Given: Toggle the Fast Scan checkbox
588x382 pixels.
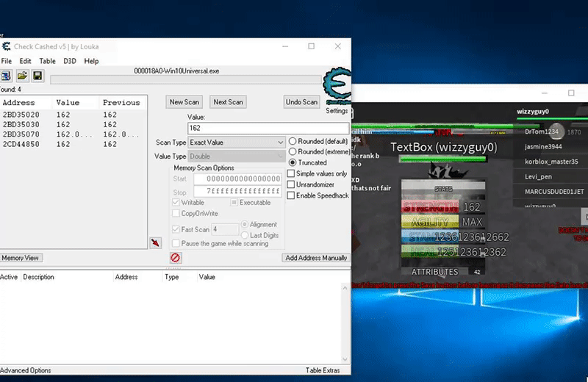Looking at the screenshot, I should click(176, 229).
